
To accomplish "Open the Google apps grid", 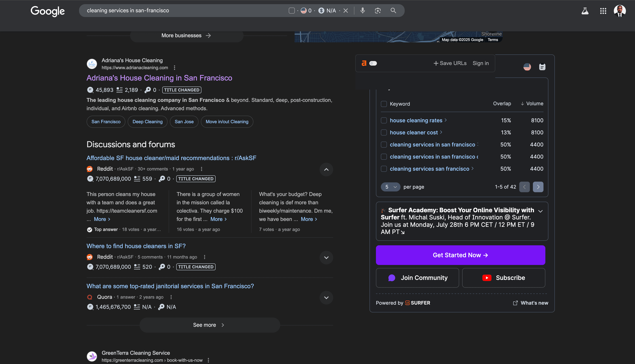I will click(603, 11).
